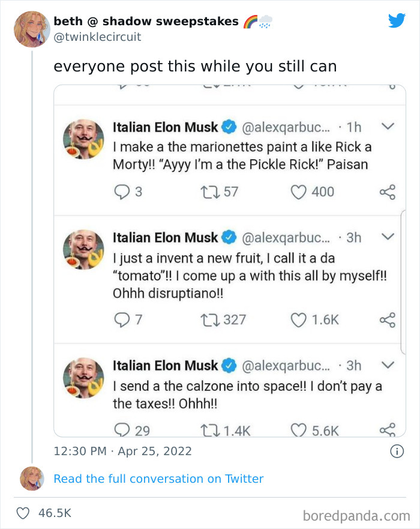Open replies on the Pickle Rick tweet
The height and width of the screenshot is (529, 420).
(x=124, y=192)
